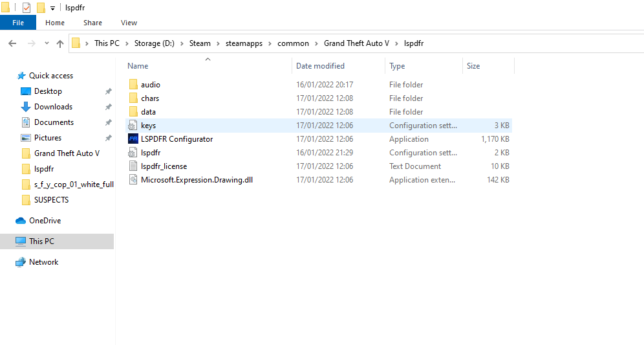Viewport: 644px width, 345px height.
Task: Click the New folder quick access icon
Action: [x=41, y=7]
